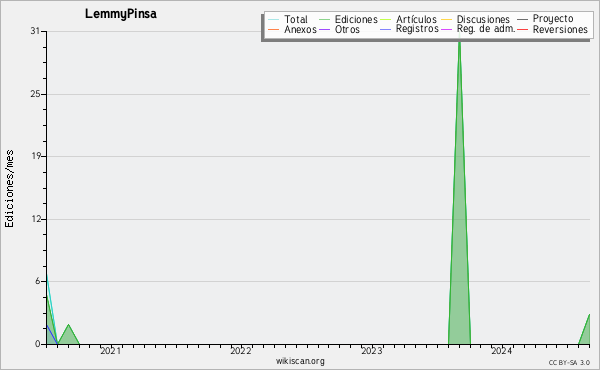Click the 2022 x-axis label

tap(241, 351)
